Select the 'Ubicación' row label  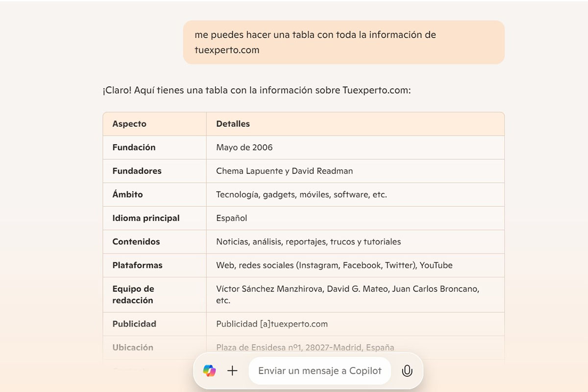(x=133, y=347)
